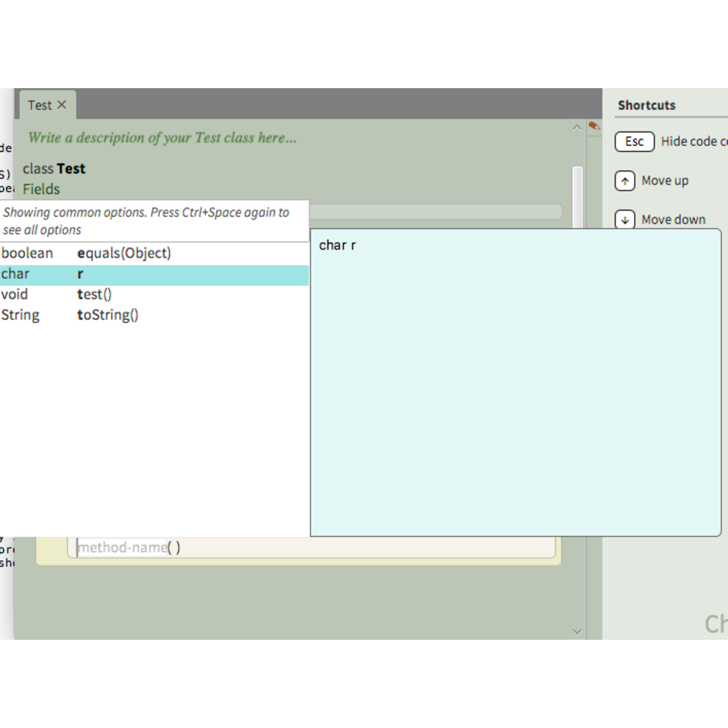Click the vertical scrollbar thumb in the editor
The width and height of the screenshot is (728, 728).
click(x=577, y=193)
